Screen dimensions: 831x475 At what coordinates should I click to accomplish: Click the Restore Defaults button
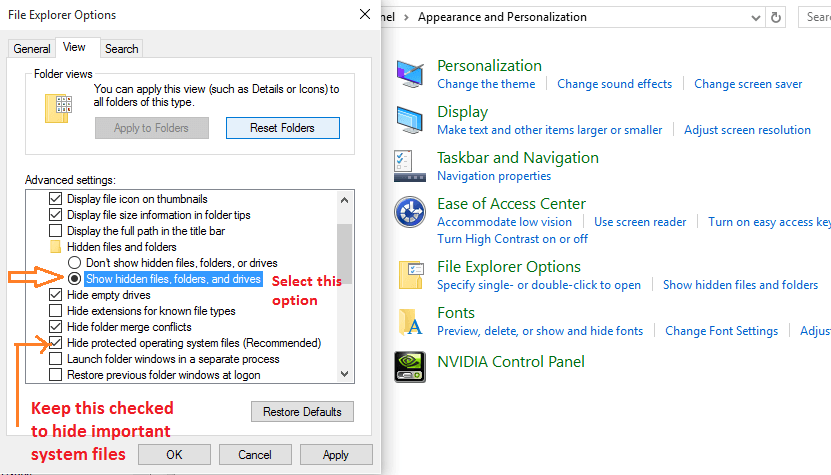pos(302,412)
